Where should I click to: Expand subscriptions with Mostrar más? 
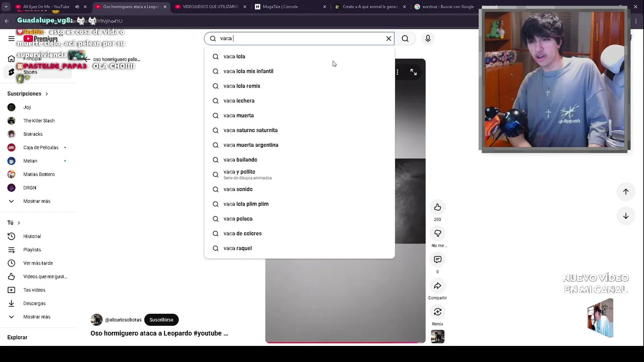pos(36,201)
